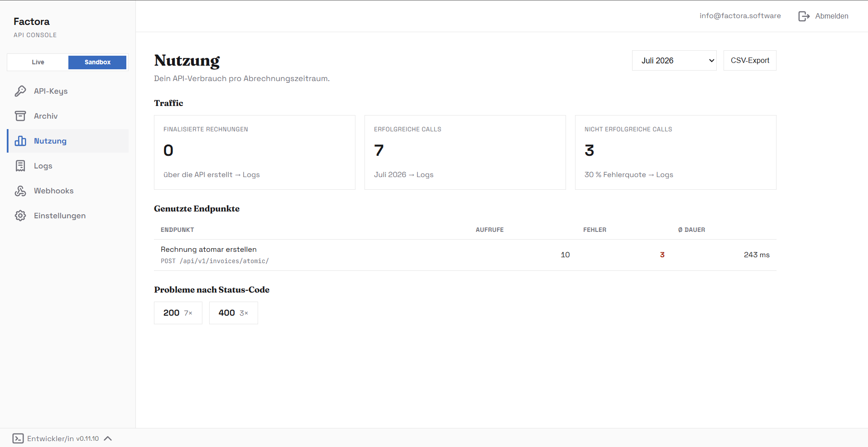Click the Probleme nach Status-Code heading
Viewport: 868px width, 447px height.
(211, 290)
